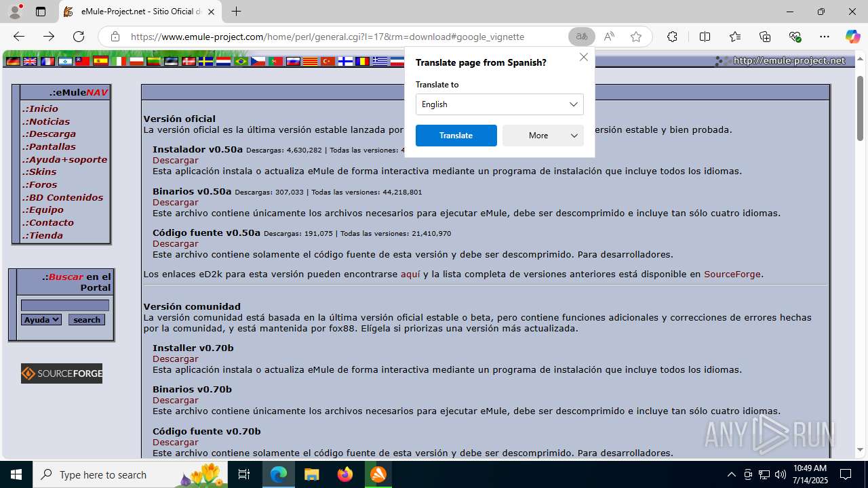The width and height of the screenshot is (868, 488).
Task: Close the translate popup
Action: (583, 57)
